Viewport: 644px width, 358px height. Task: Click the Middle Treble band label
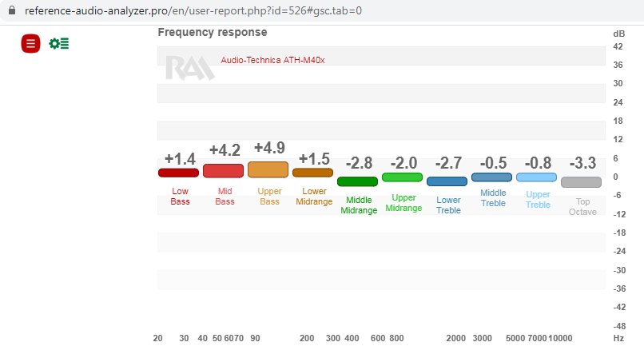(493, 198)
